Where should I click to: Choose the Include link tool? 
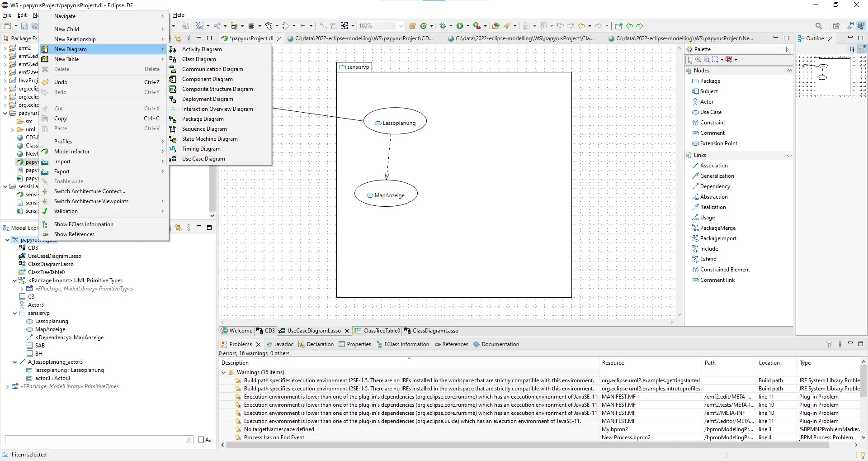708,249
